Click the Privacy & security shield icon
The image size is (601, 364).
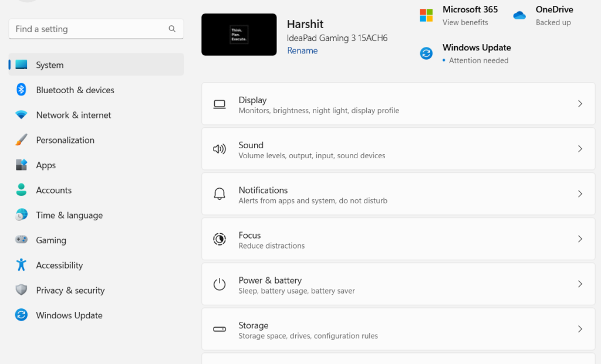21,290
